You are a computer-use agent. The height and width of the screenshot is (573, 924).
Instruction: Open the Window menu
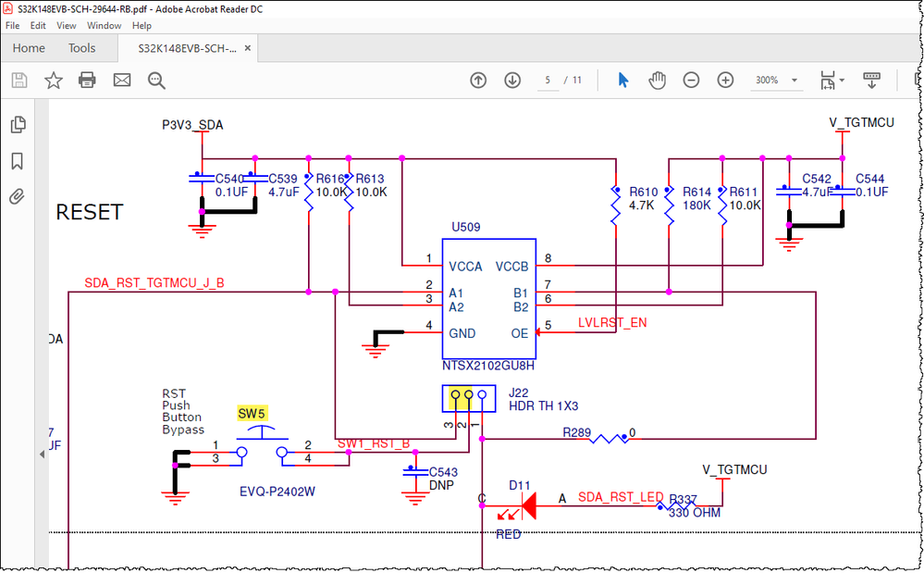pos(104,25)
